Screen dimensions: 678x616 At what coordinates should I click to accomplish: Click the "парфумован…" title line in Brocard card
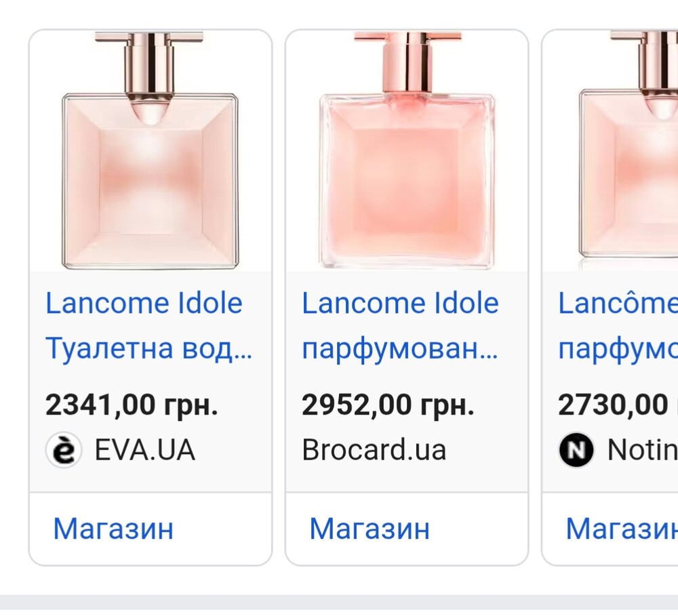[400, 350]
